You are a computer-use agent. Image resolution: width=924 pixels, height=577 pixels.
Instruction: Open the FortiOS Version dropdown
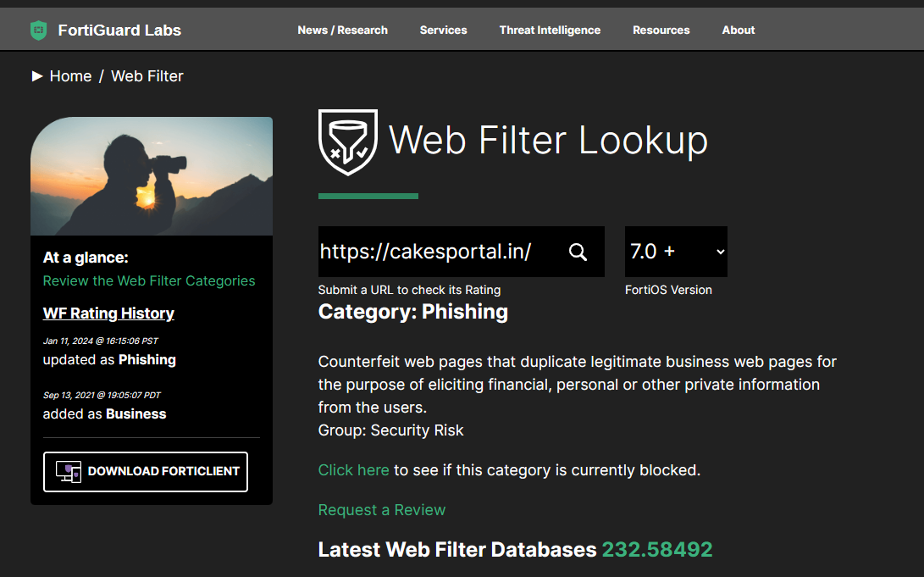[676, 252]
